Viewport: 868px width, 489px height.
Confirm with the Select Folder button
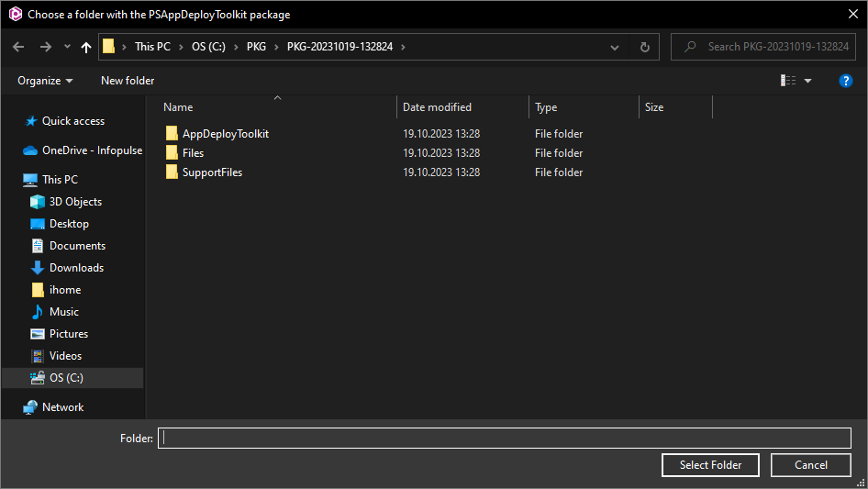click(x=710, y=465)
